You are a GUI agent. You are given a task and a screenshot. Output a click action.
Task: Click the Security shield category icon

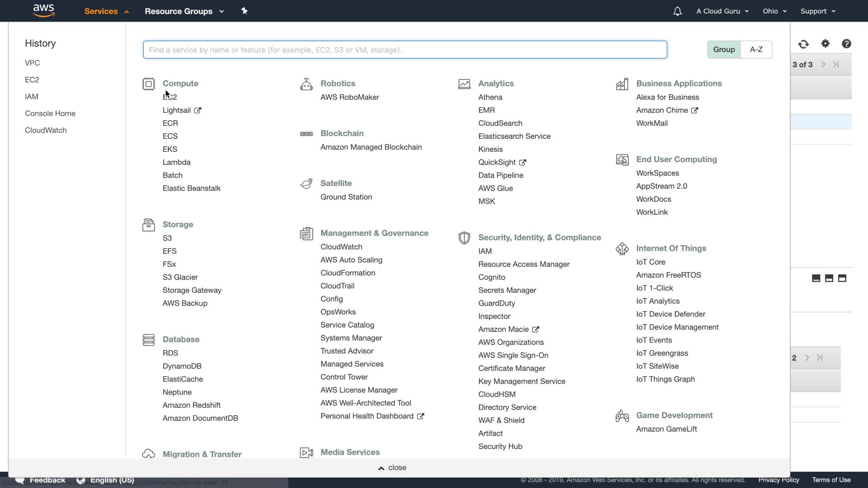click(x=464, y=238)
